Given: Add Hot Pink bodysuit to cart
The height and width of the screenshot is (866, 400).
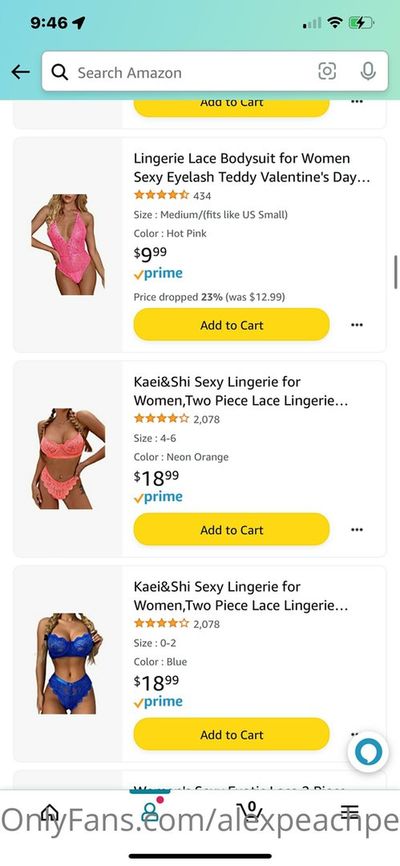Looking at the screenshot, I should click(231, 325).
